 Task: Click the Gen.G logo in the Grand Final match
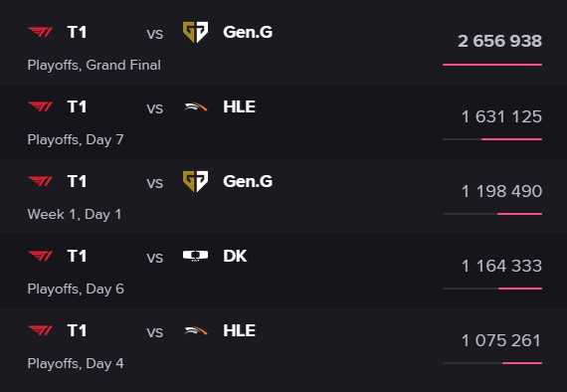195,32
